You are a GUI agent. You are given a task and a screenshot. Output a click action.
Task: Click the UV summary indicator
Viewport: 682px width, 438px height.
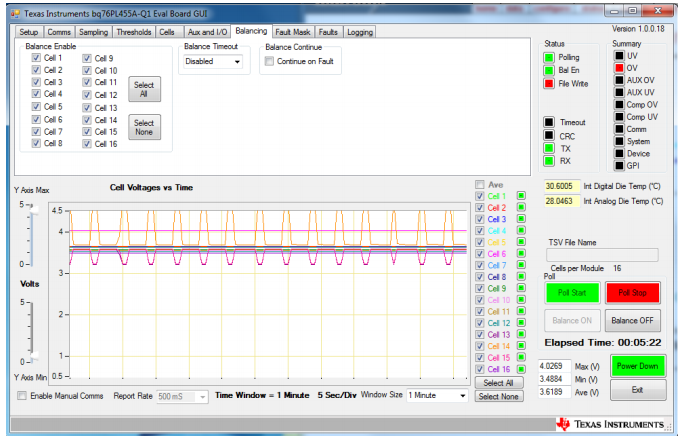619,56
